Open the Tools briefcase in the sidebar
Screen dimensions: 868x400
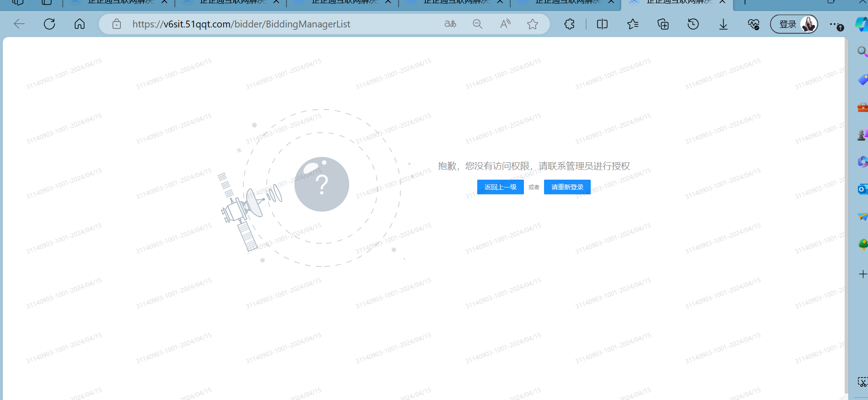pyautogui.click(x=863, y=107)
